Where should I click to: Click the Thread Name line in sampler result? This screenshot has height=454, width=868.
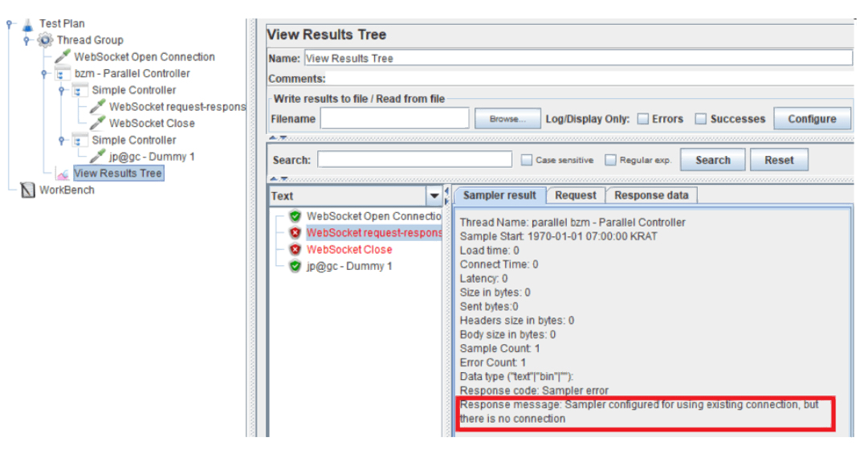pos(573,223)
